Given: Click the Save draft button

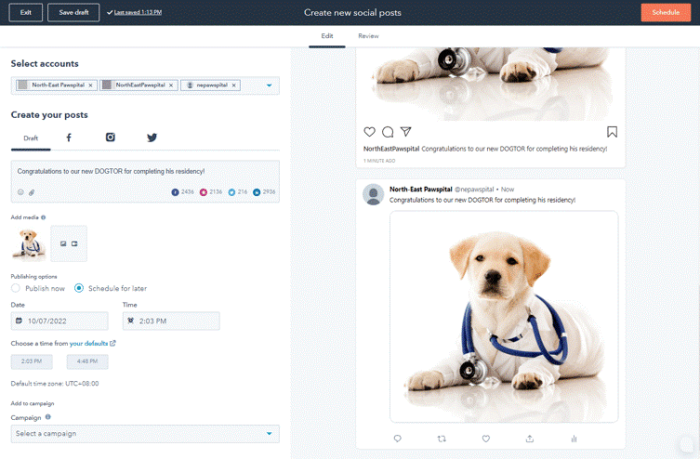Looking at the screenshot, I should tap(73, 12).
